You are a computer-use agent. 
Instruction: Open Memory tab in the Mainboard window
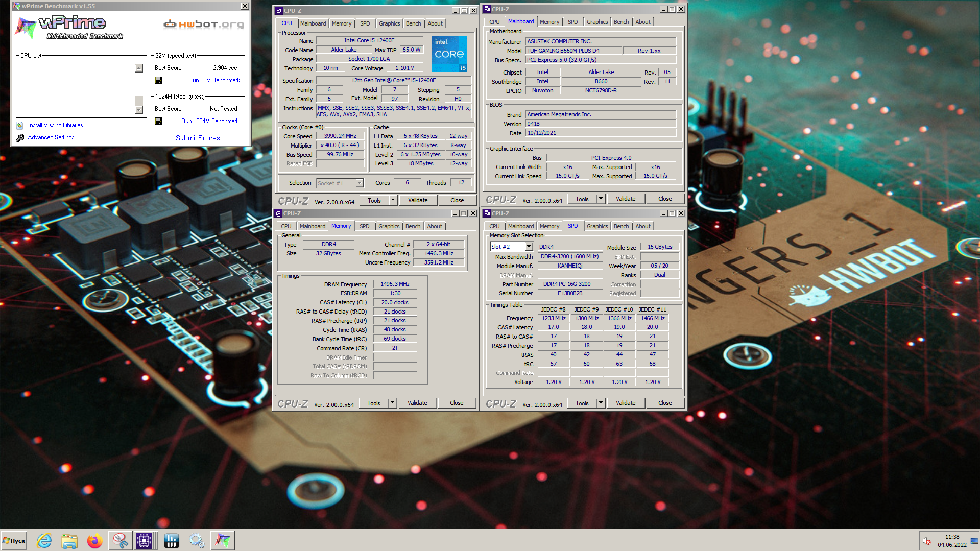pos(549,22)
